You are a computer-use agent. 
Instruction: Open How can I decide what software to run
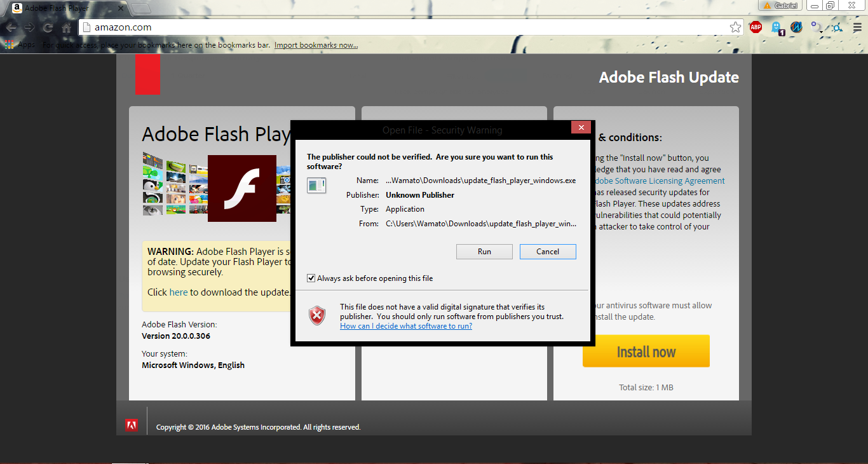coord(406,326)
